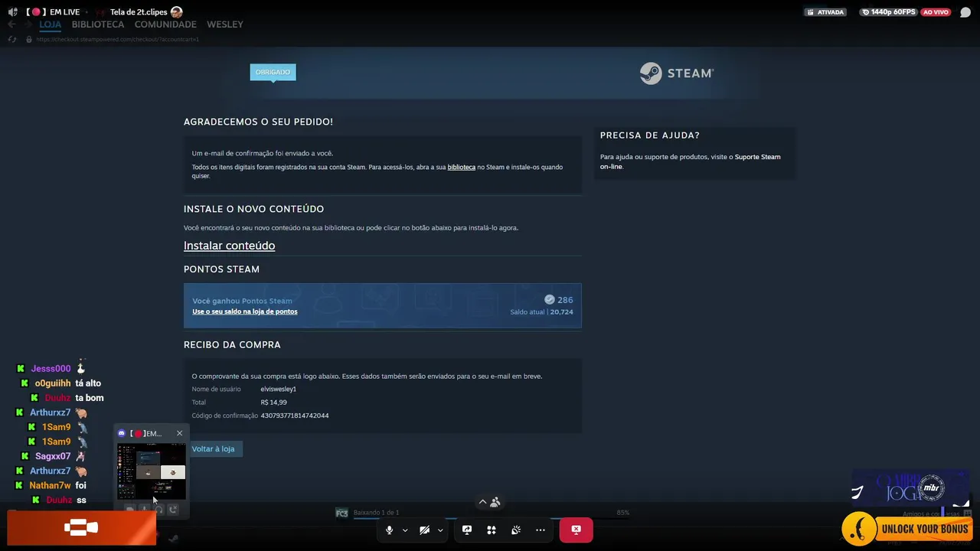
Task: Open the WESLEY profile tab
Action: 225,24
